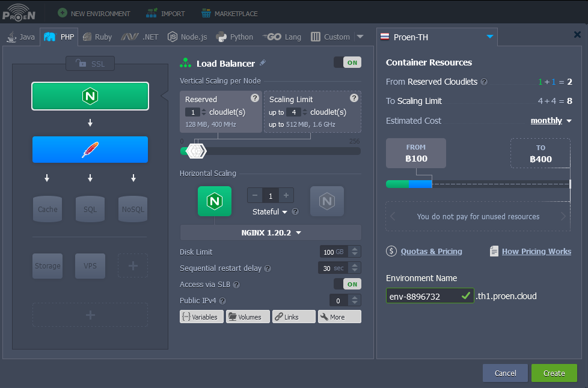Click the pencil icon beside Load Balancer
Screen dimensions: 588x388
263,63
